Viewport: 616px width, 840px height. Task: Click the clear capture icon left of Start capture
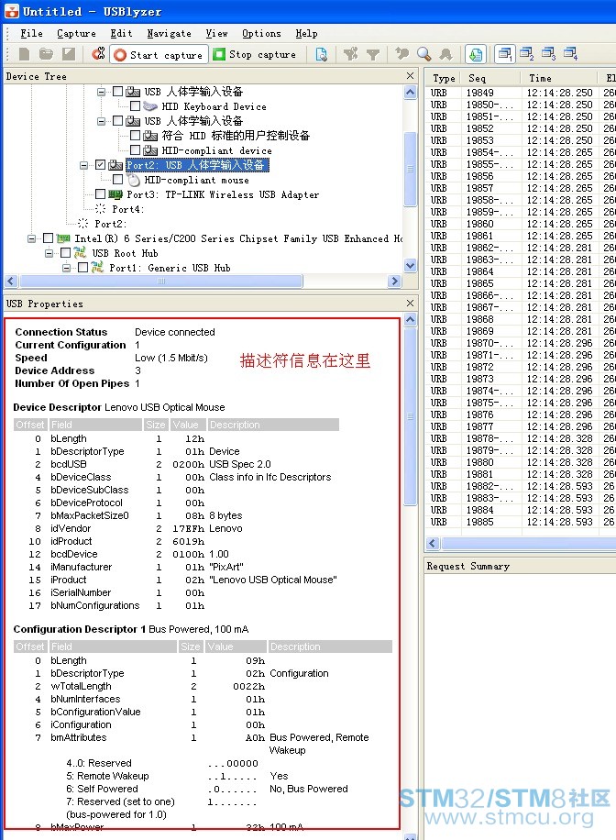[99, 54]
